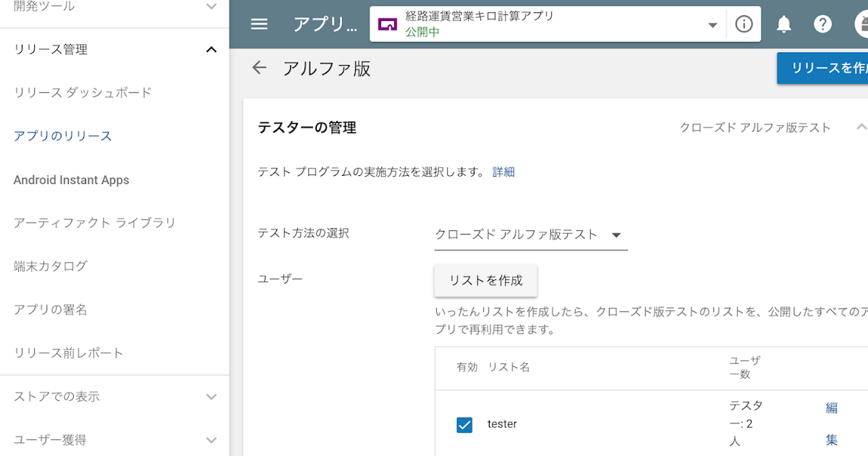868x456 pixels.
Task: Go back using the left arrow
Action: pyautogui.click(x=259, y=68)
